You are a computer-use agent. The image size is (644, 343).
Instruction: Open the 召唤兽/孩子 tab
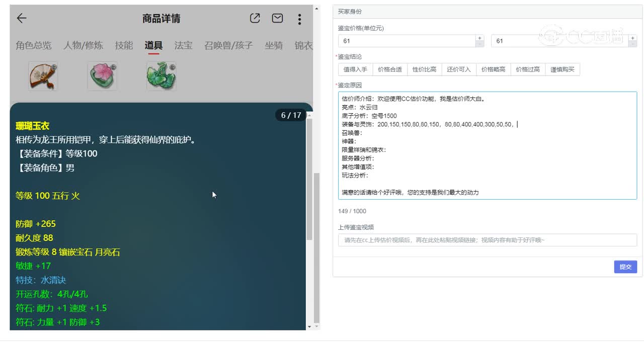coord(229,45)
